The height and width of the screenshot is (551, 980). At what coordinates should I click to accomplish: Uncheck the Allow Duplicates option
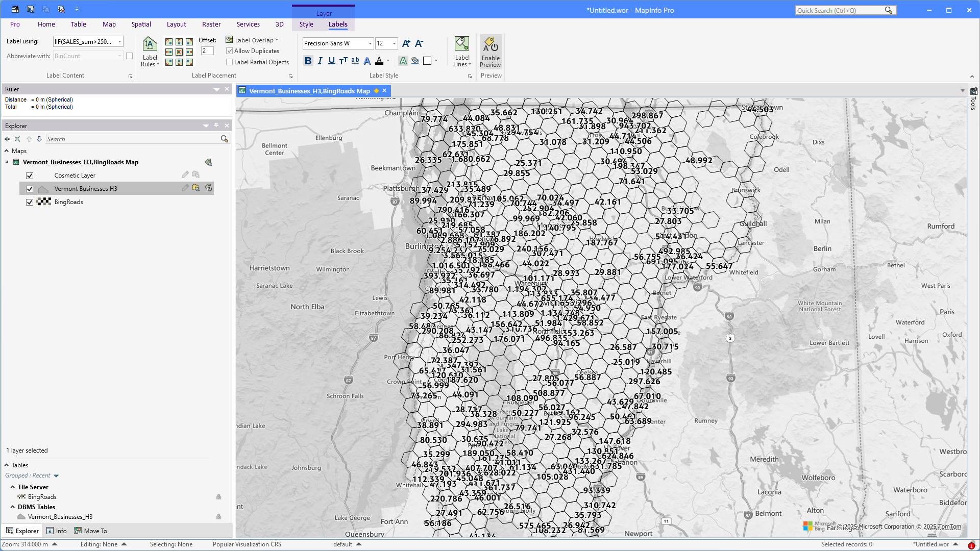[x=230, y=51]
